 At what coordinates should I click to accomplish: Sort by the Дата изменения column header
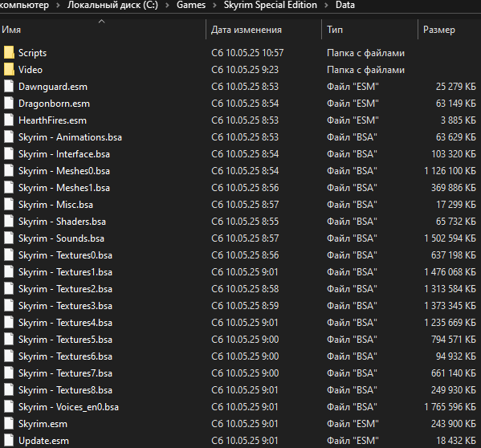tap(264, 30)
